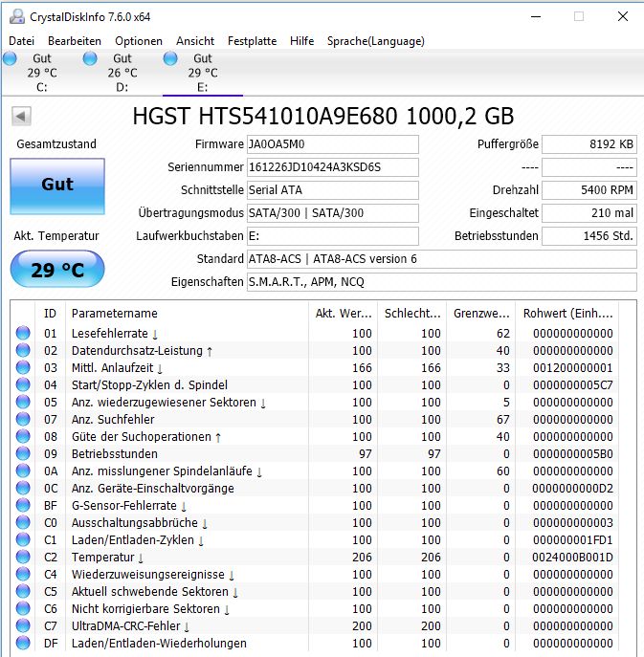Click the 1456 Std. operating hours field

(589, 236)
